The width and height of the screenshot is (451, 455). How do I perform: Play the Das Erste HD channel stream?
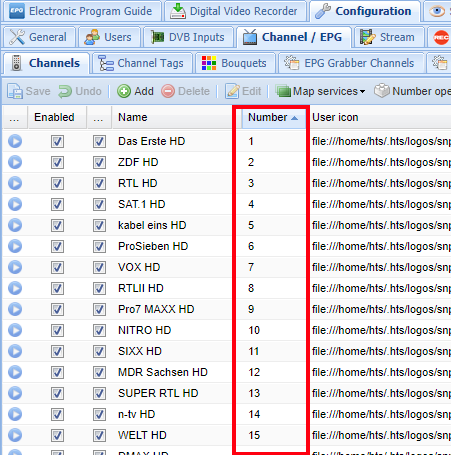15,141
